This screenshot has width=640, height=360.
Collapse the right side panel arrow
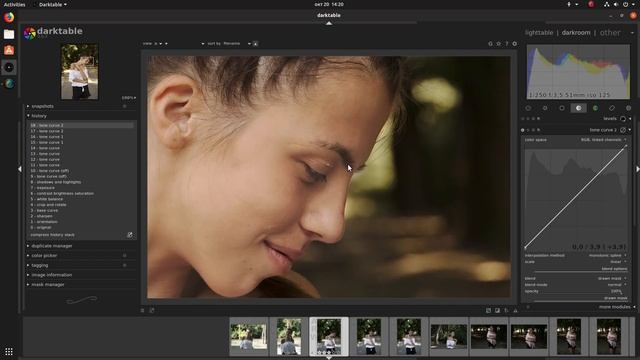pos(637,169)
